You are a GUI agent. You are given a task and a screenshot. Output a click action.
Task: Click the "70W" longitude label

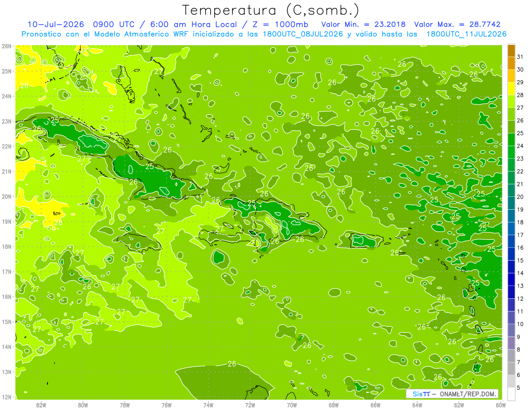tap(292, 405)
